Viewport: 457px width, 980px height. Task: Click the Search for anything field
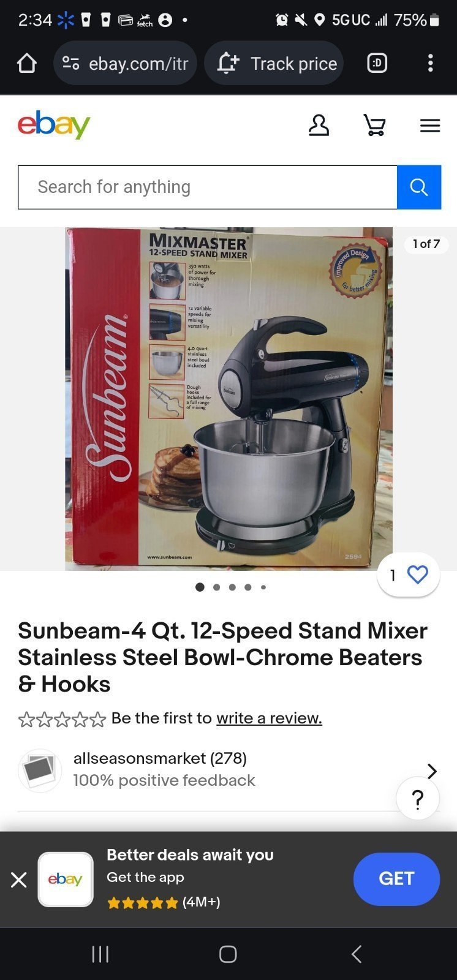pos(208,187)
